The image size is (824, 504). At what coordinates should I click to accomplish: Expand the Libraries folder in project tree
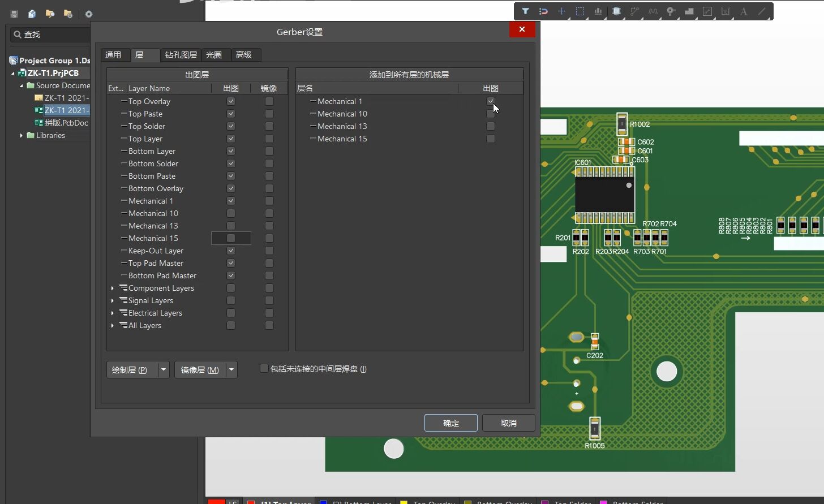tap(22, 135)
